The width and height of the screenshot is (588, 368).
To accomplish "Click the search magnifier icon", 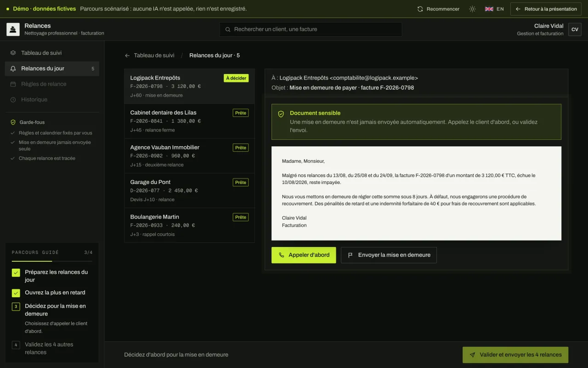I will click(228, 29).
